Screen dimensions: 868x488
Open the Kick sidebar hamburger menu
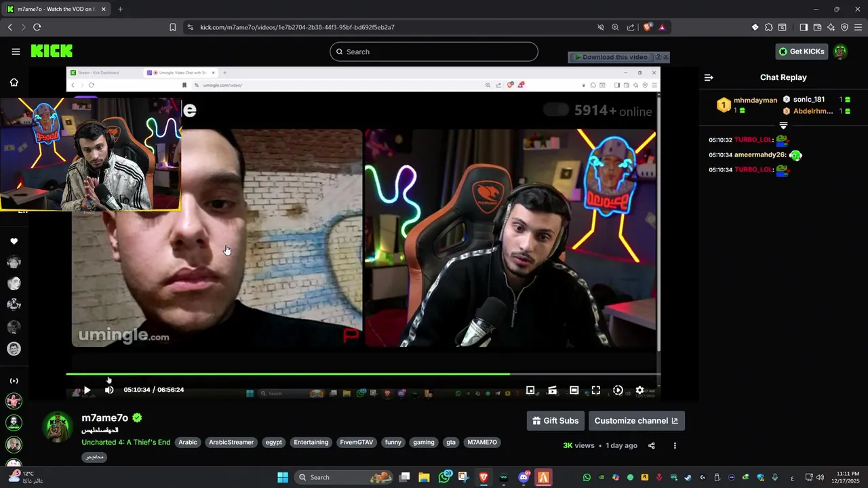click(16, 52)
